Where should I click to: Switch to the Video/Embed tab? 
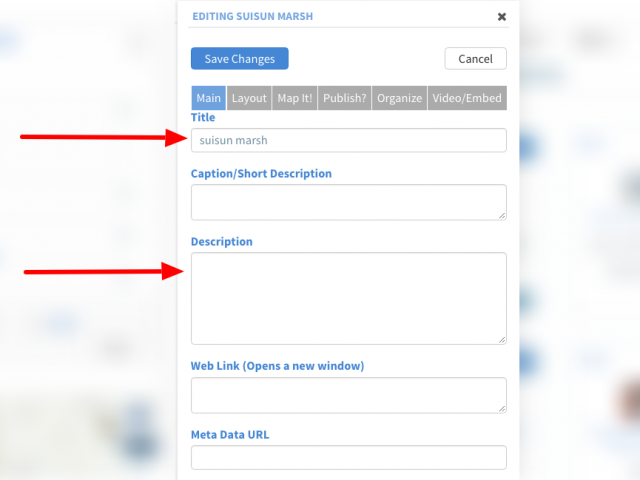click(467, 98)
